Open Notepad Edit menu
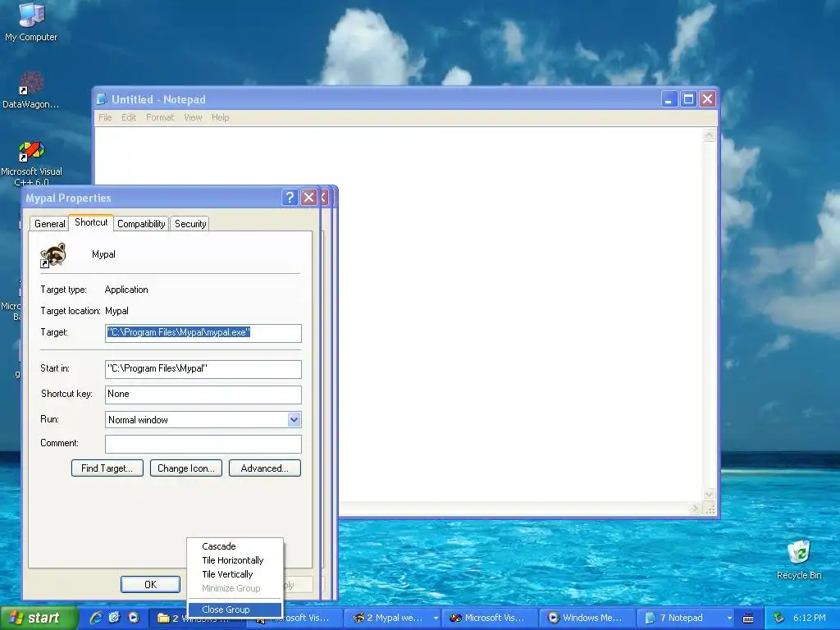 (129, 117)
